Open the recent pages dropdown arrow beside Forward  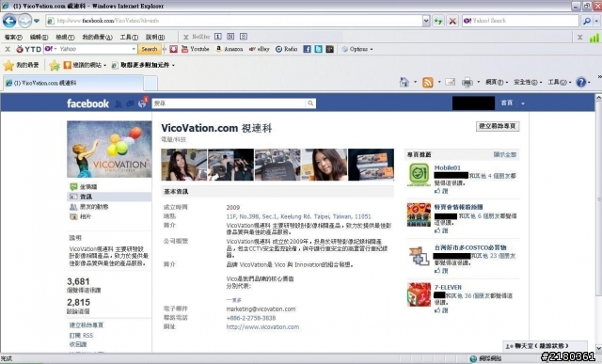[37, 21]
